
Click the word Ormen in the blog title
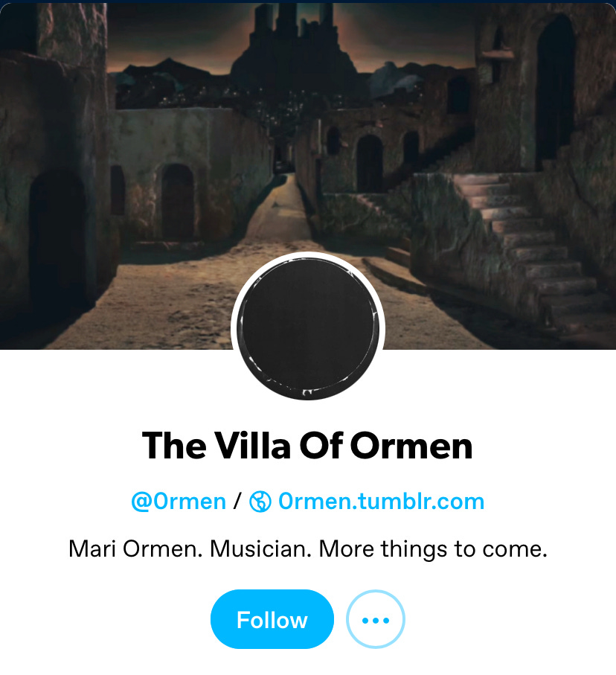[x=411, y=446]
